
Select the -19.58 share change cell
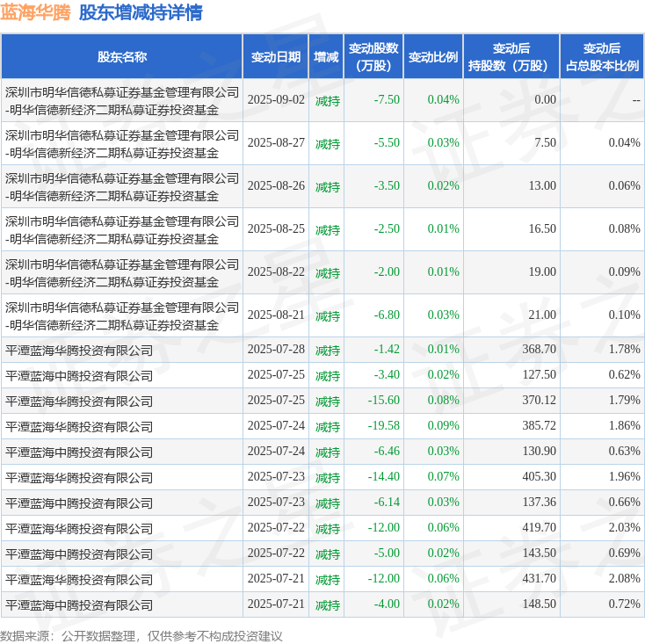[x=384, y=426]
